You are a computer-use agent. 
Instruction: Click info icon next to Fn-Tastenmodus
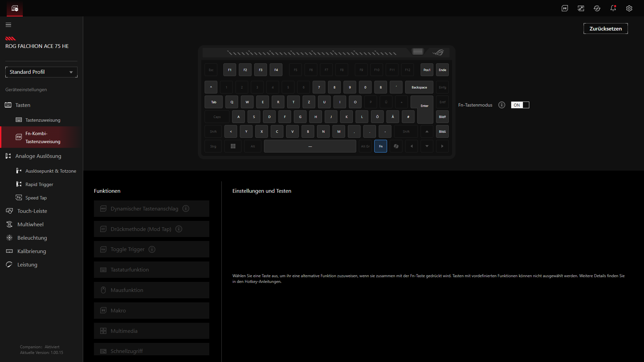[x=501, y=105]
